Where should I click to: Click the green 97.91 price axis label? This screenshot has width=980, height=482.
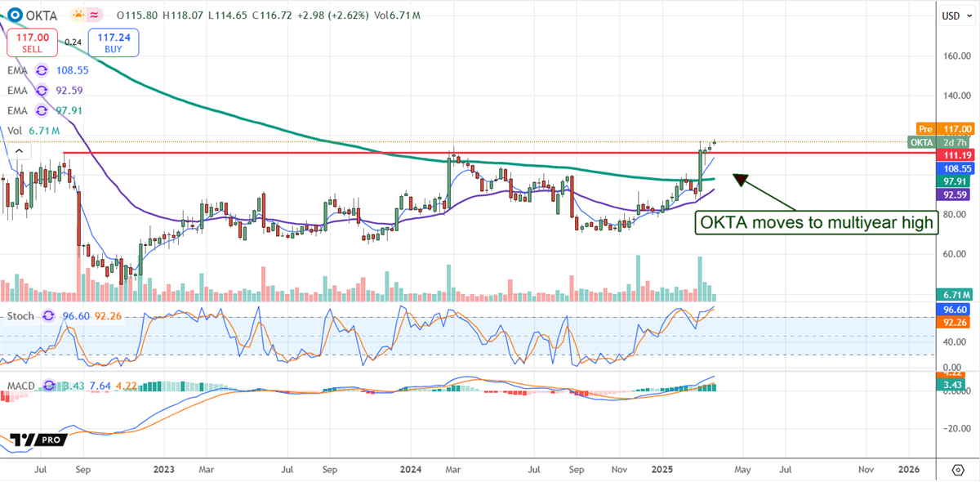[957, 181]
